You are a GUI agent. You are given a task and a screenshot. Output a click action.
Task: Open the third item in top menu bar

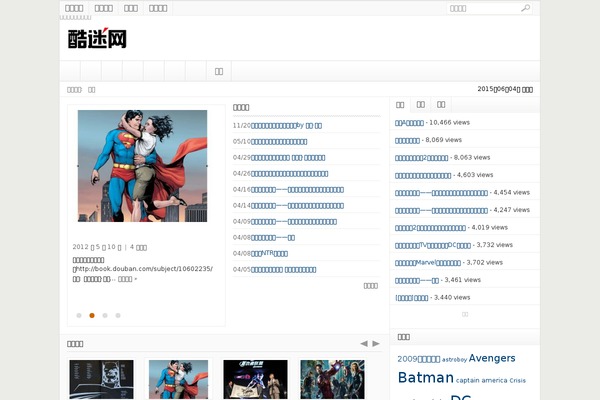131,8
